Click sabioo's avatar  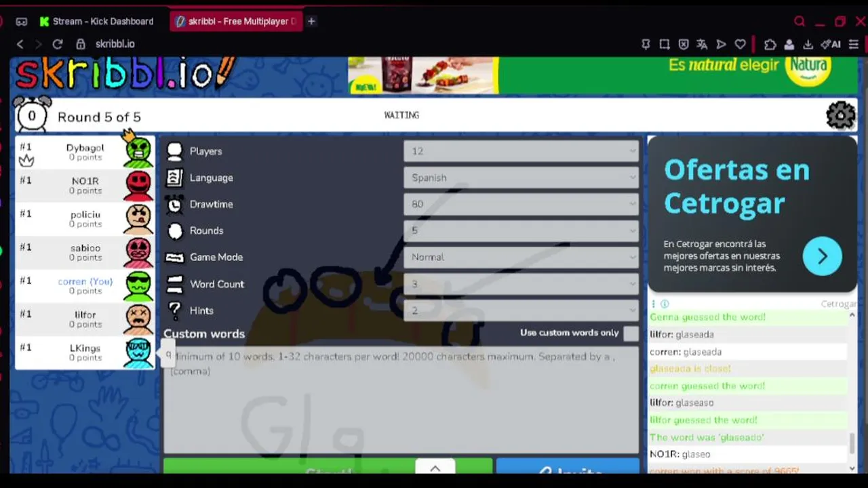coord(138,252)
